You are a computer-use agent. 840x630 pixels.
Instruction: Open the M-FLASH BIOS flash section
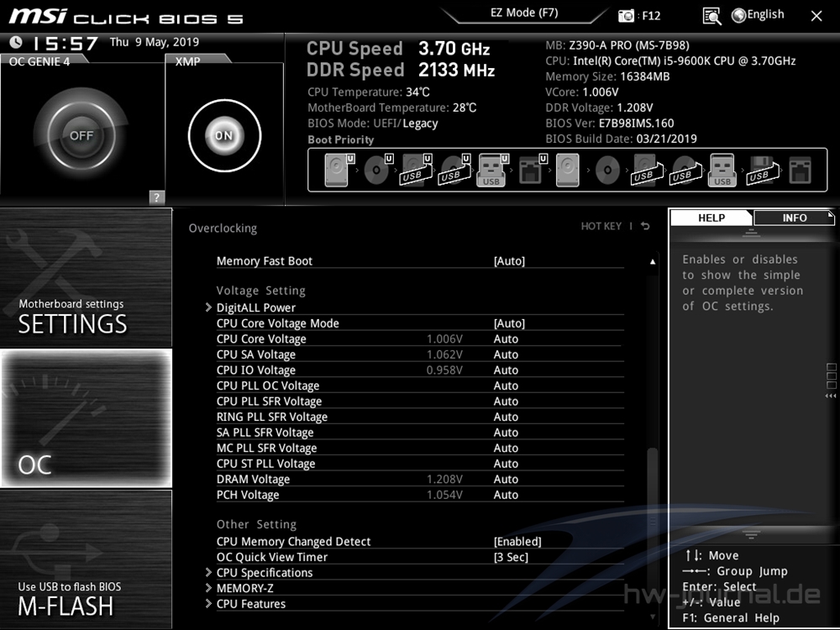(86, 559)
